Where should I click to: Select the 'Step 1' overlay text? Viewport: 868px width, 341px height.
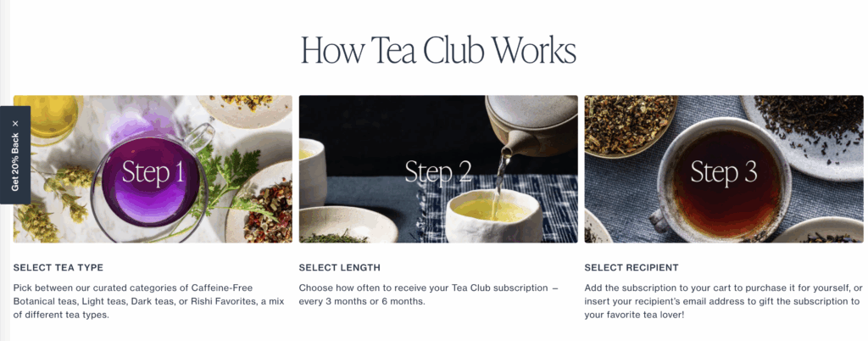[153, 172]
